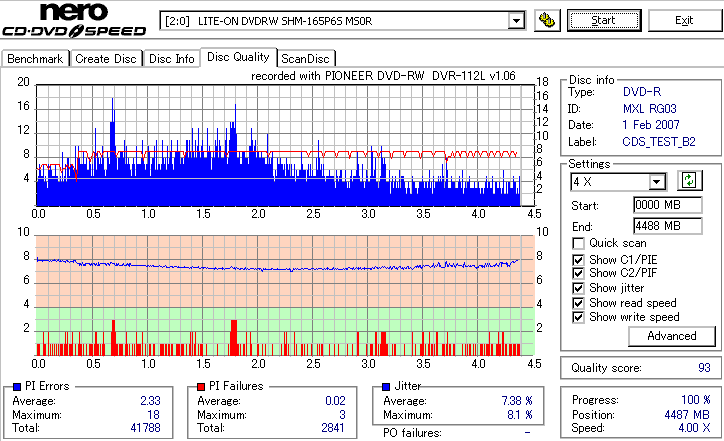Click the blue Jitter legend square
This screenshot has width=724, height=441.
(386, 387)
